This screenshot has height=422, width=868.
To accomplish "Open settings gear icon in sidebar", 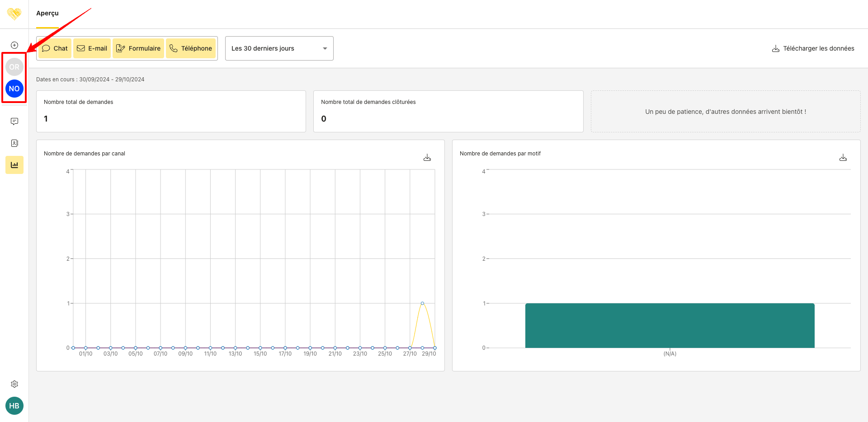I will (14, 384).
